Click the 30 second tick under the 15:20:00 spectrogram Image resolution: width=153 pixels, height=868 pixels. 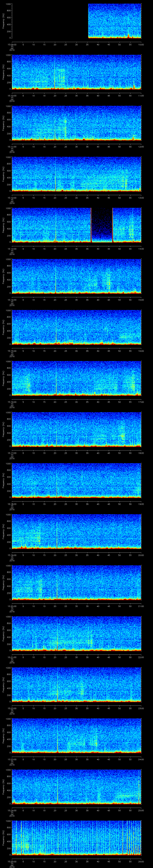pos(76,605)
